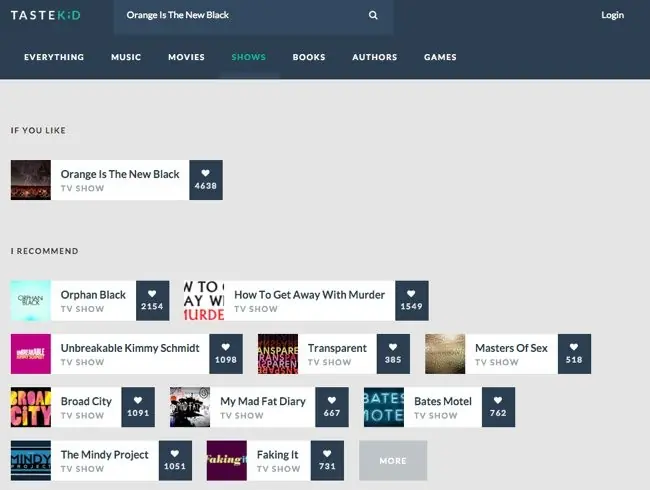
Task: Open the Everything tab
Action: point(54,57)
